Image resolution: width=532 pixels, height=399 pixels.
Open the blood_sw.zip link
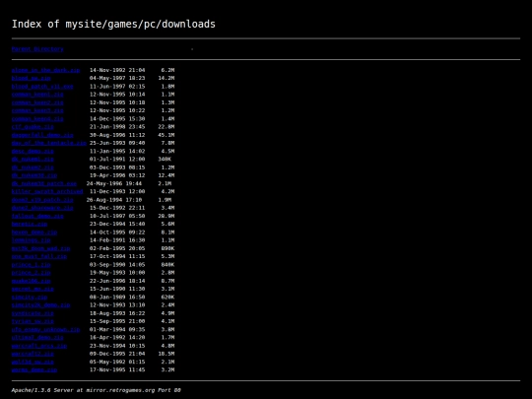pyautogui.click(x=31, y=79)
